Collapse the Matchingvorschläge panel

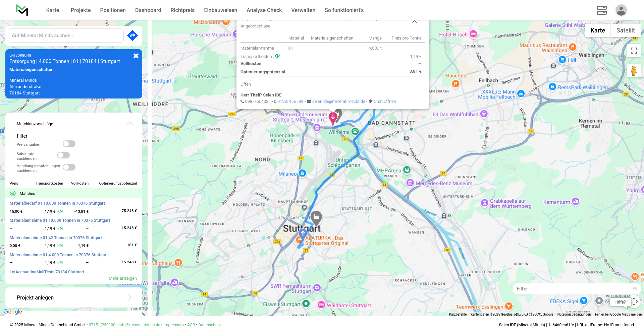(x=130, y=124)
